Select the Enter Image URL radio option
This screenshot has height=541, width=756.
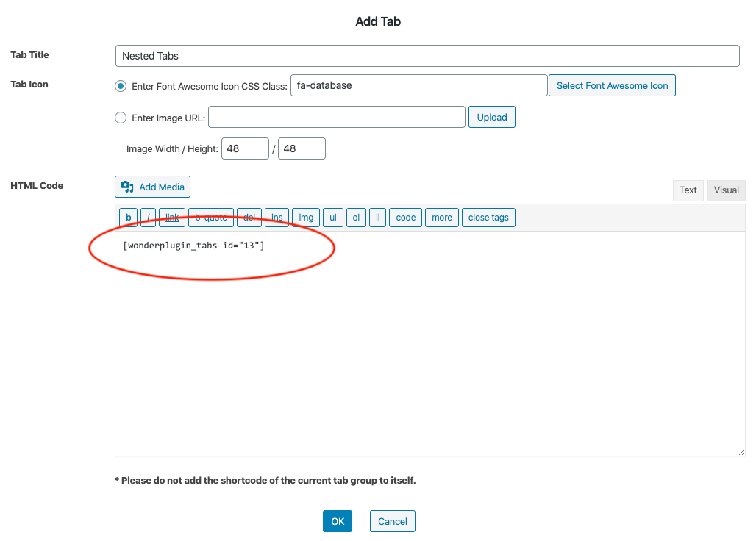pyautogui.click(x=121, y=118)
